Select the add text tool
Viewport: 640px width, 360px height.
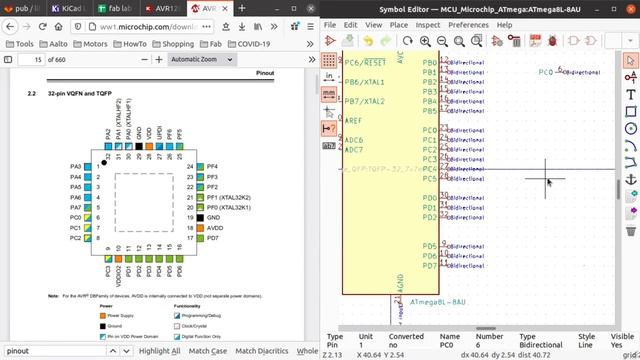pyautogui.click(x=631, y=94)
